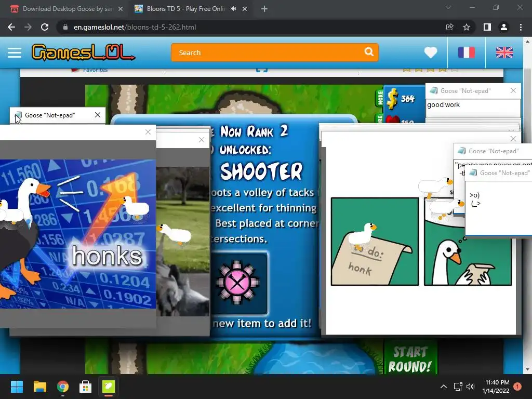Image resolution: width=532 pixels, height=399 pixels.
Task: Switch language with the French flag
Action: point(467,52)
